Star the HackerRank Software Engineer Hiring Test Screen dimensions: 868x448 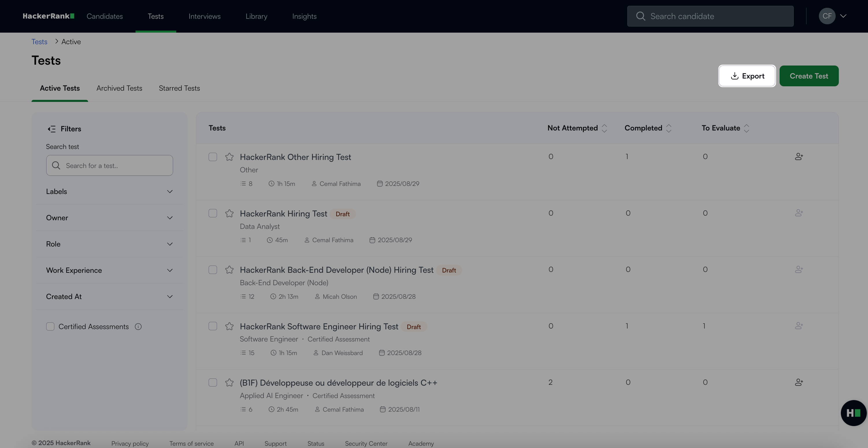tap(229, 326)
